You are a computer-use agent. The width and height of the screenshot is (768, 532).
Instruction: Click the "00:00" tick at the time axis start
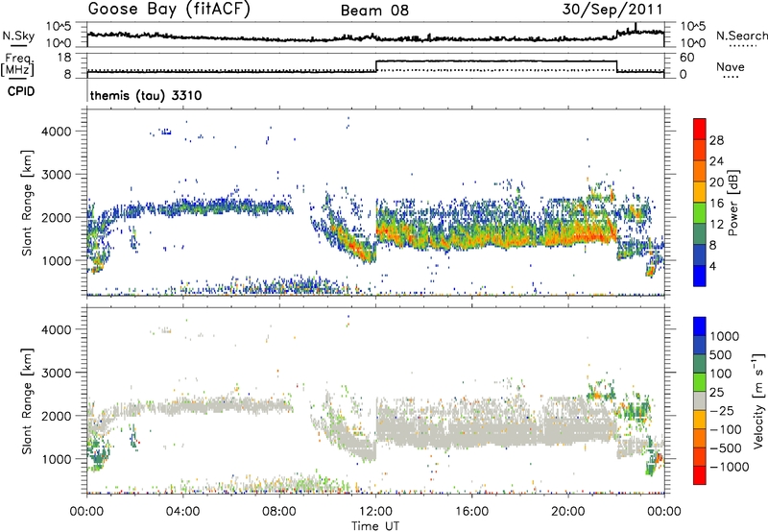point(86,512)
